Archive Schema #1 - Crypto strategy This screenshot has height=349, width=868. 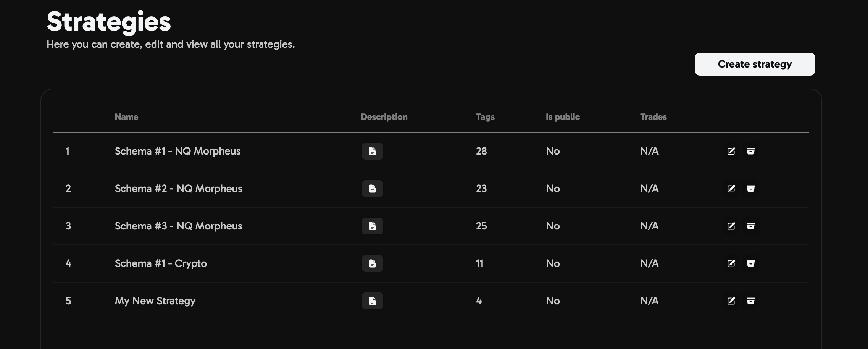pos(751,263)
